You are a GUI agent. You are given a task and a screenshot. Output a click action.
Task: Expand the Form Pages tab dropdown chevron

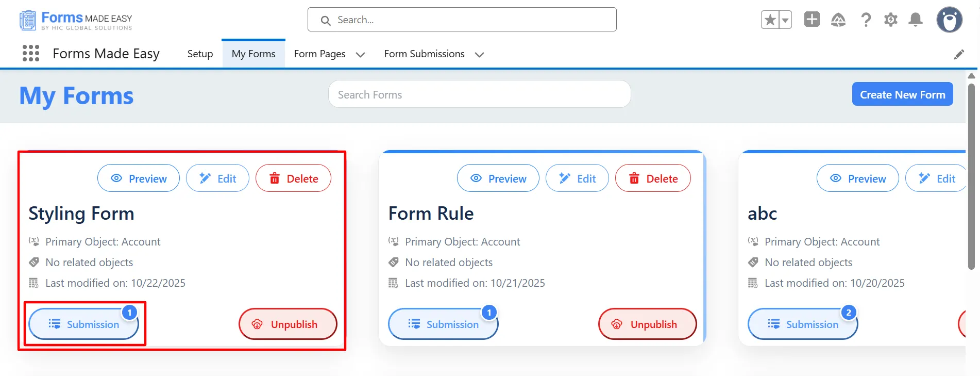pos(360,55)
